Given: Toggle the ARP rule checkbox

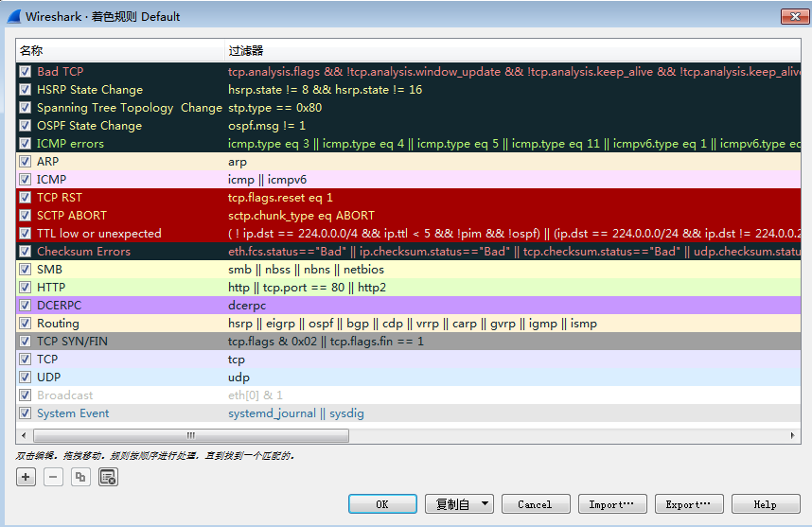Looking at the screenshot, I should [x=25, y=162].
